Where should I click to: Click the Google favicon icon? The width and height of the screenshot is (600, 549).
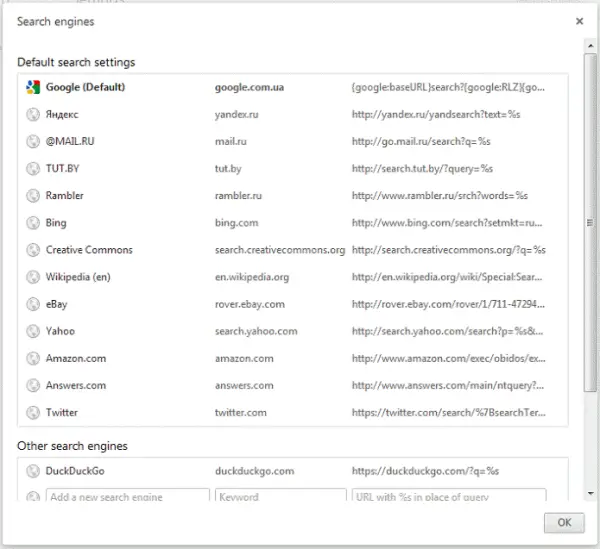click(x=33, y=87)
